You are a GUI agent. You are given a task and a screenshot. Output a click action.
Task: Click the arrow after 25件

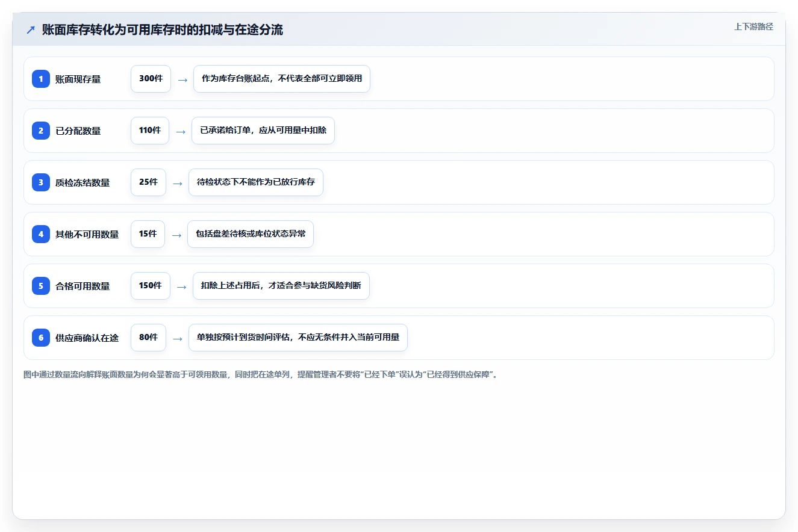pyautogui.click(x=178, y=183)
